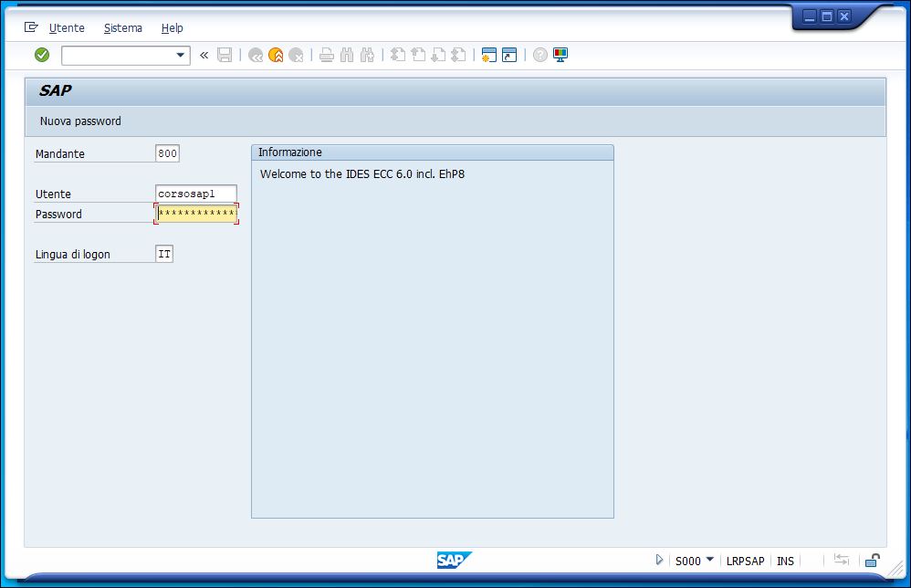Open the Customize Local Layout monitor icon
The height and width of the screenshot is (588, 911).
click(560, 55)
